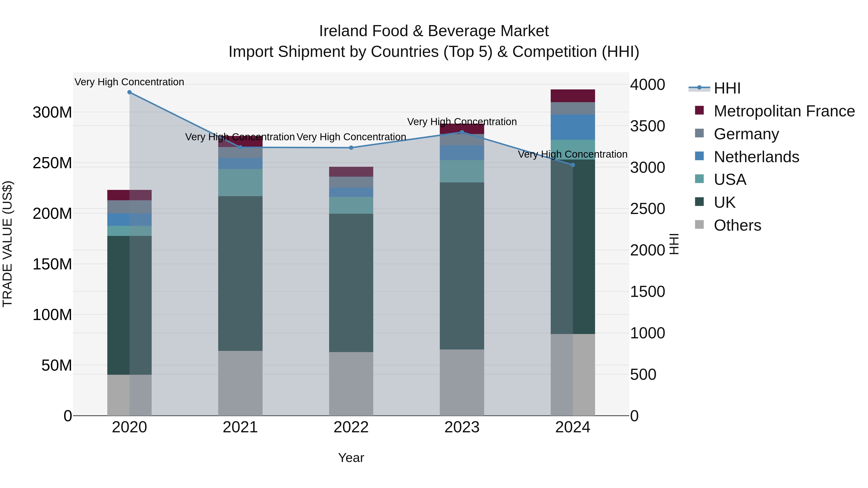
Task: Click the Metropolitan France legend label text
Action: click(x=784, y=111)
